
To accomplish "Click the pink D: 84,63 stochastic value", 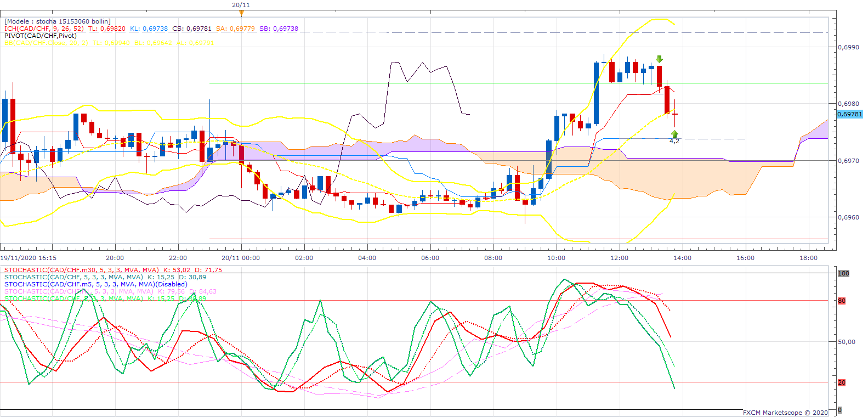I will [203, 291].
